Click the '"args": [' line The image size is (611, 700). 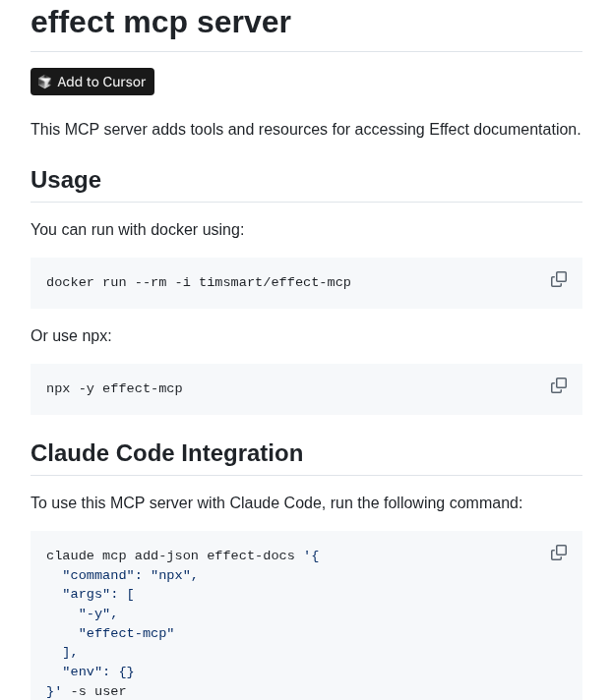98,594
